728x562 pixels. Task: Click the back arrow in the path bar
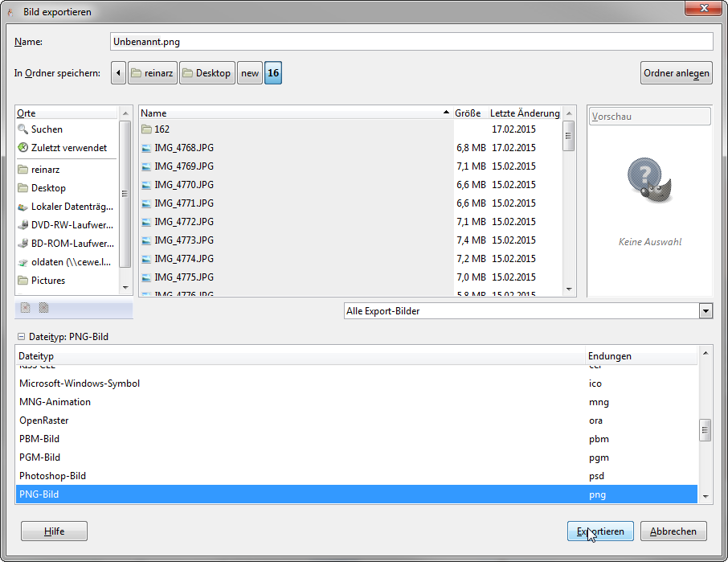(x=118, y=73)
